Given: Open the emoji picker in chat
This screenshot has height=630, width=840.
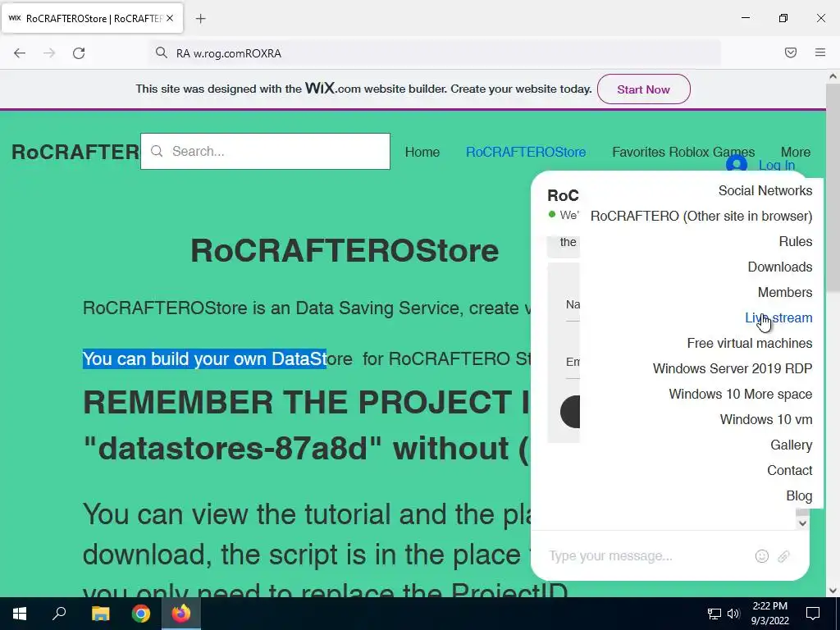Looking at the screenshot, I should [762, 556].
